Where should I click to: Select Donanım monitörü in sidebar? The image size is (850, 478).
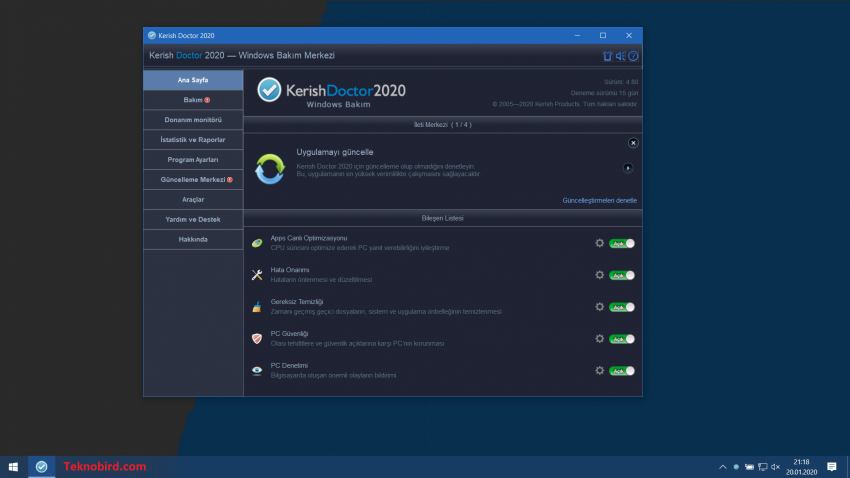[x=193, y=120]
